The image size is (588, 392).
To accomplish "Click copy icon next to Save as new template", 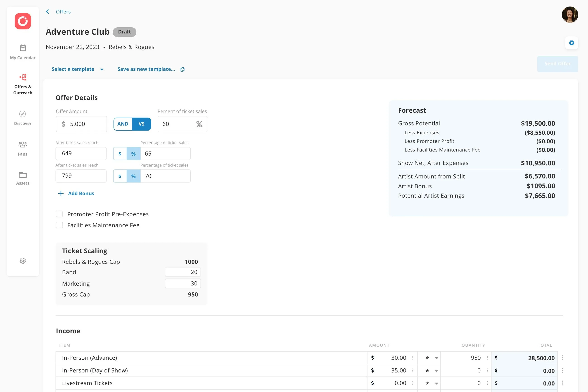I will click(x=183, y=69).
